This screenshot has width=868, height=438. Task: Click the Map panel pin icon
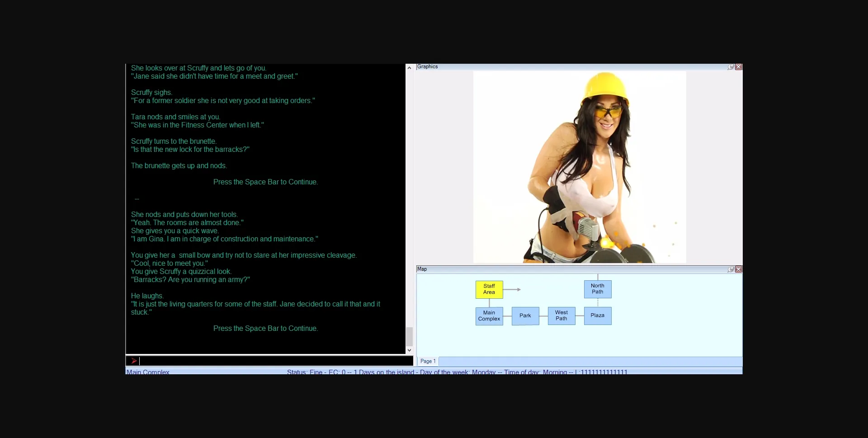[731, 269]
